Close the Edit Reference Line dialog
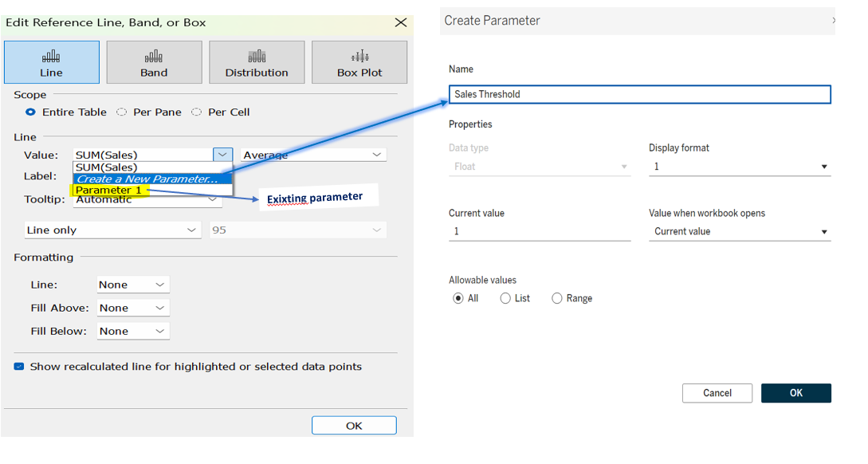This screenshot has width=868, height=464. tap(400, 22)
